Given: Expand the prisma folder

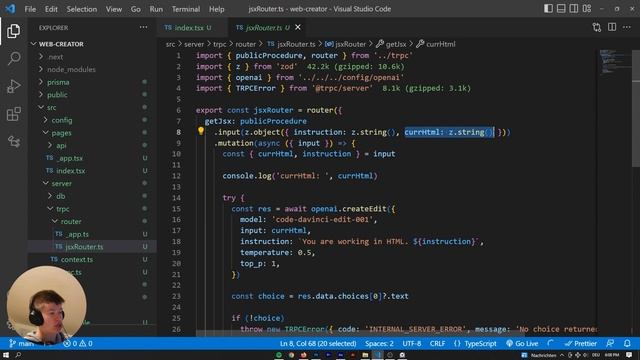Looking at the screenshot, I should [58, 82].
